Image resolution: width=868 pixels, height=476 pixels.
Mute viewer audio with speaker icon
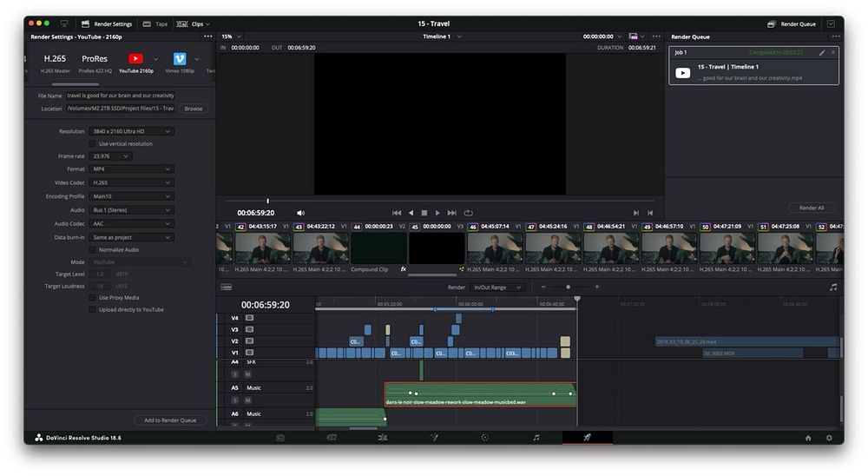point(301,213)
